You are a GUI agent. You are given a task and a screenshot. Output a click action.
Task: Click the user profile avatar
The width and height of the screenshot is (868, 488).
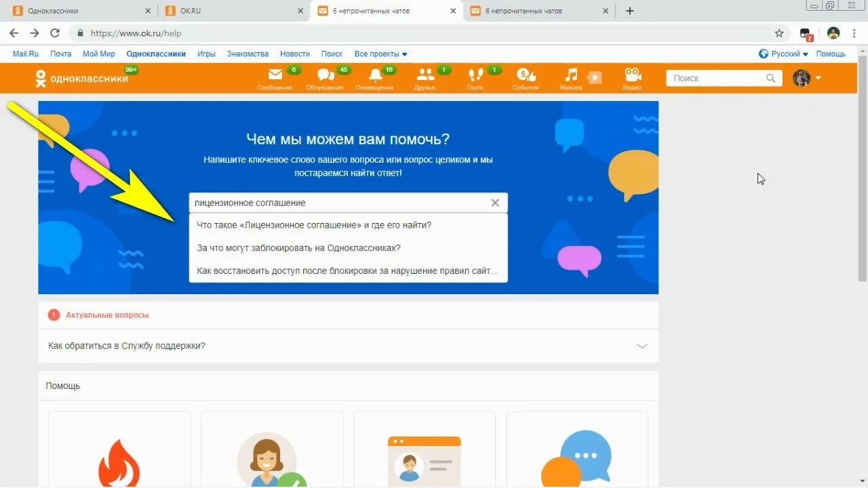[x=802, y=78]
